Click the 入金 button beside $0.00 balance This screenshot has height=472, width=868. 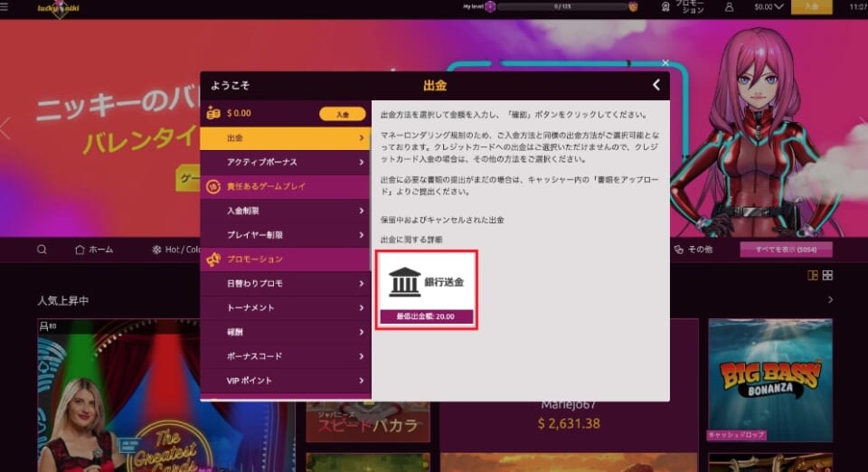[x=342, y=114]
